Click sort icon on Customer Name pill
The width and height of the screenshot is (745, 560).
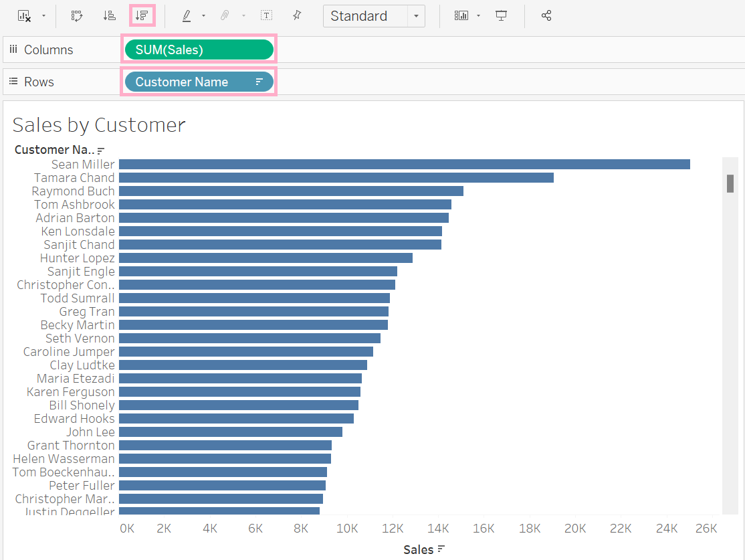(259, 82)
